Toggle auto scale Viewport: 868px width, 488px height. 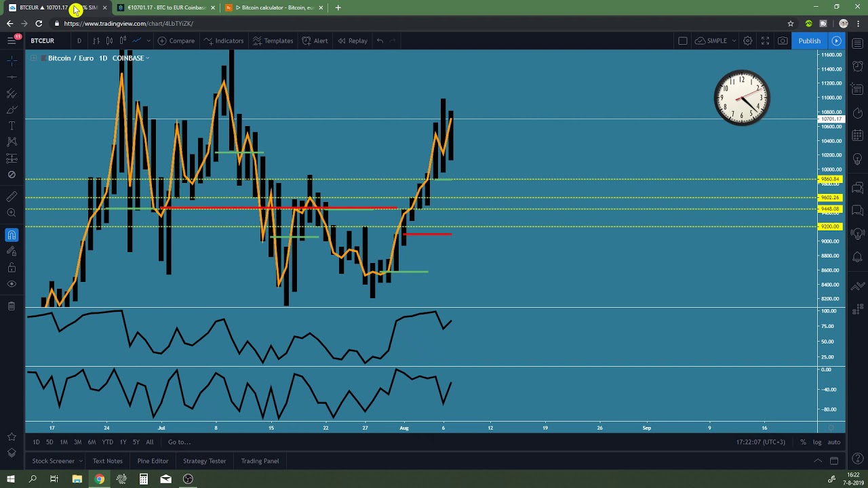tap(834, 442)
